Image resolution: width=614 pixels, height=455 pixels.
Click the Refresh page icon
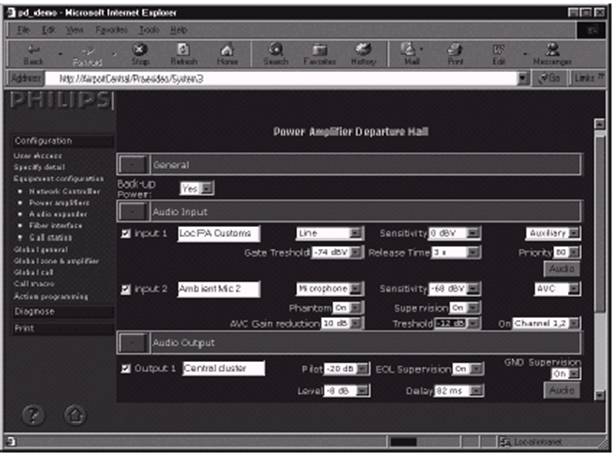tap(184, 53)
